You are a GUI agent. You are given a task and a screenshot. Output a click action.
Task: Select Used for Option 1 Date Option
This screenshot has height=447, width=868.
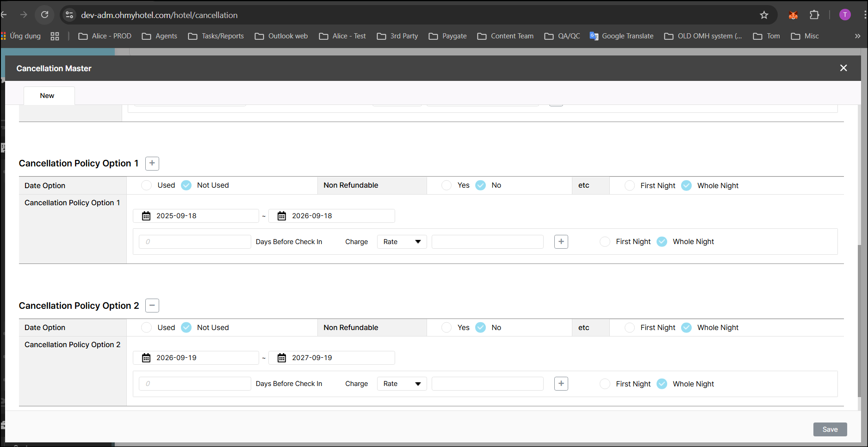[x=147, y=185]
